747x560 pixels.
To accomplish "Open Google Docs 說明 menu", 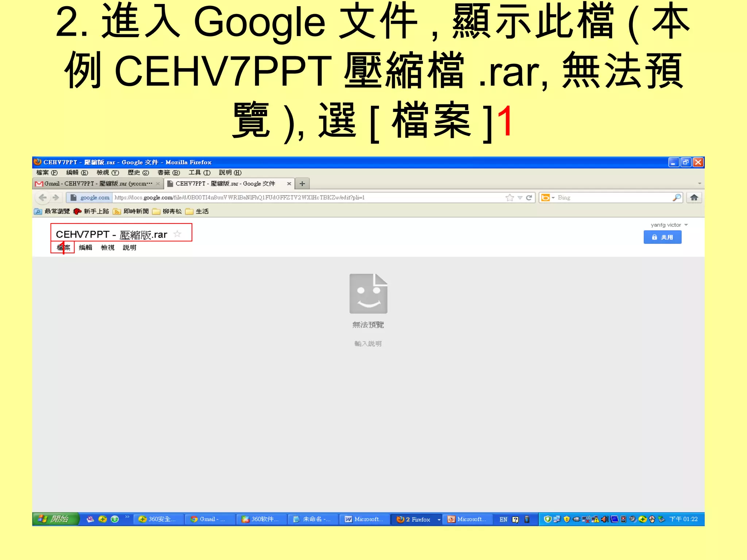I will 129,248.
